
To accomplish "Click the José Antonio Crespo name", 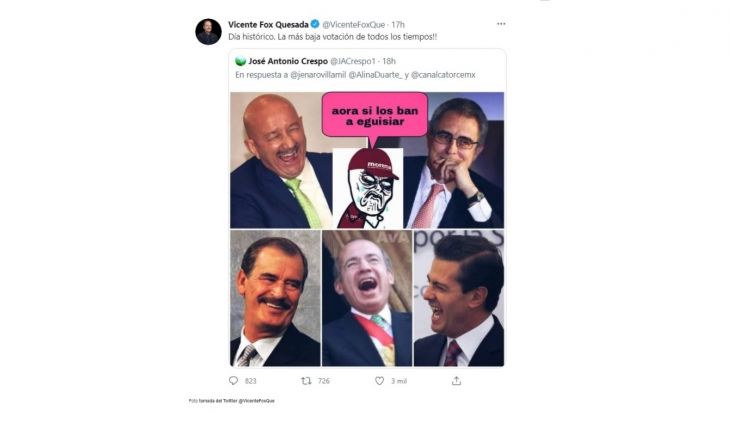I will point(284,60).
